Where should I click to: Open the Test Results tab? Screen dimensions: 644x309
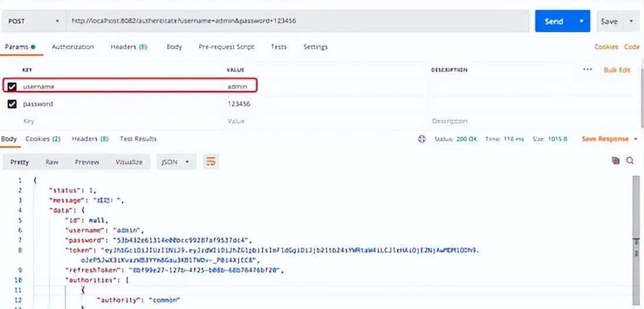(x=138, y=139)
